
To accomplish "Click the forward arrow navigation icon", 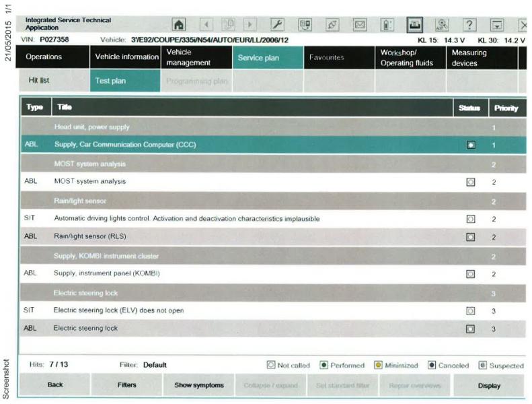I will (x=250, y=26).
